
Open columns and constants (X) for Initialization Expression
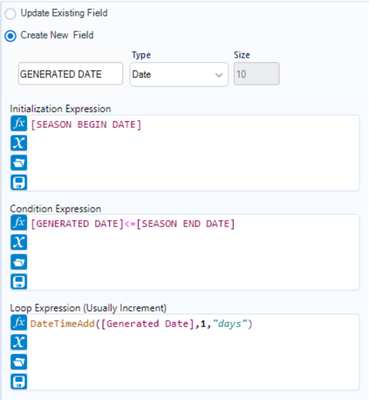(x=19, y=143)
